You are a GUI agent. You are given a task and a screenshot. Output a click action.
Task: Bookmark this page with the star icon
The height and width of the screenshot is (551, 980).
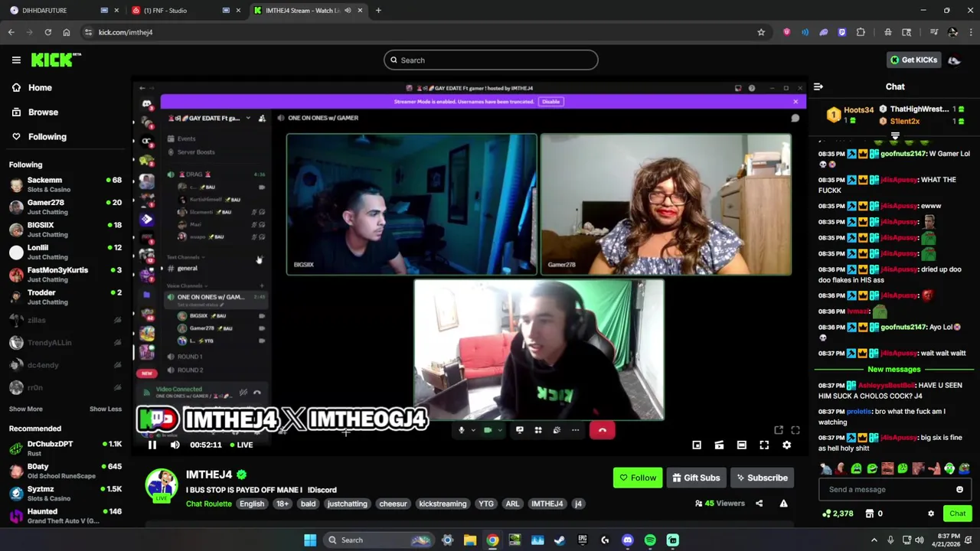761,32
